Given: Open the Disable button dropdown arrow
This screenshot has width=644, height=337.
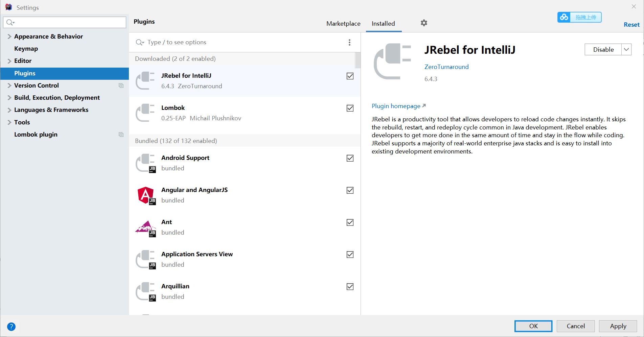Looking at the screenshot, I should click(626, 49).
